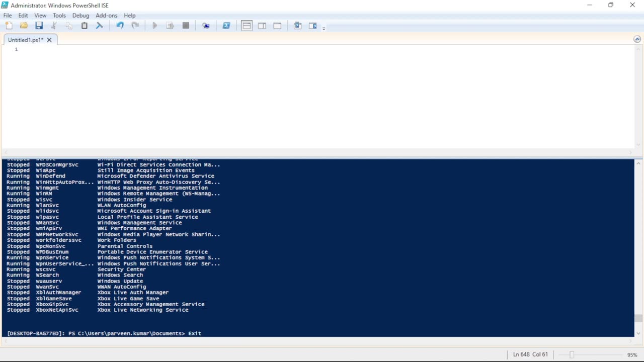Open the Tools menu
644x362 pixels.
(x=59, y=16)
